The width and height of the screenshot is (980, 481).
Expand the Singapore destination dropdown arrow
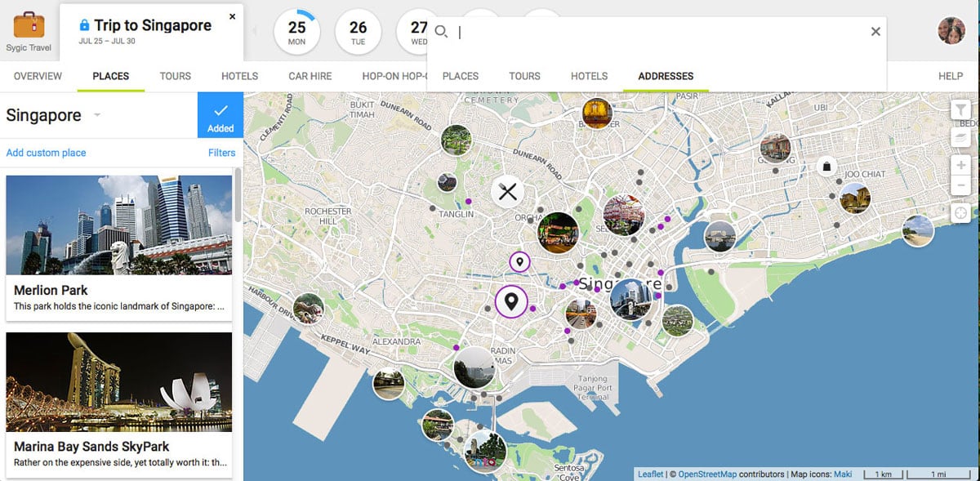click(x=96, y=115)
